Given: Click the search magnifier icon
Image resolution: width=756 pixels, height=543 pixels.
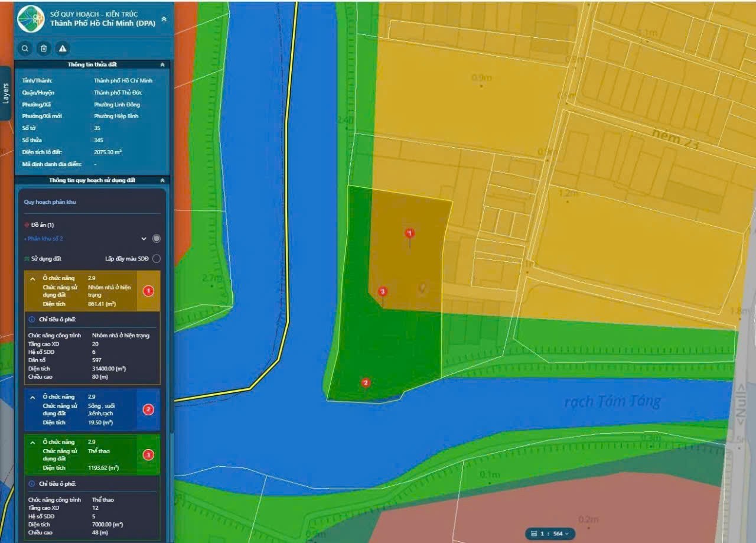Looking at the screenshot, I should click(25, 48).
